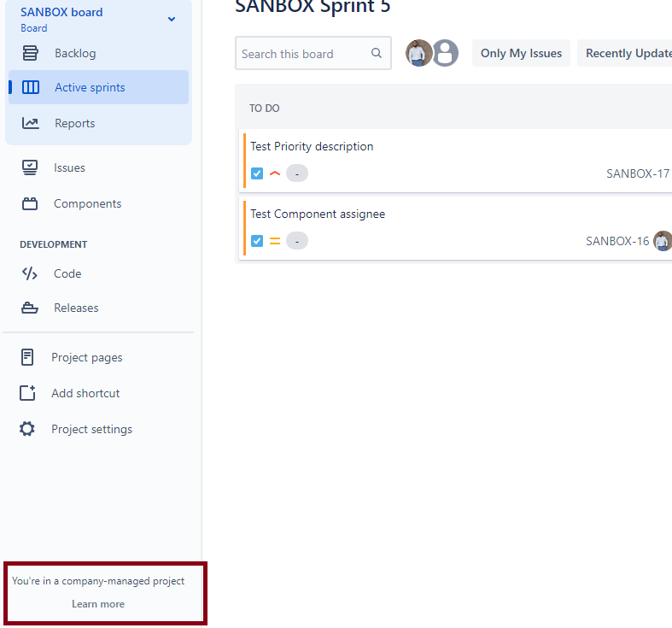Open the Test Component assignee card

pos(455,228)
